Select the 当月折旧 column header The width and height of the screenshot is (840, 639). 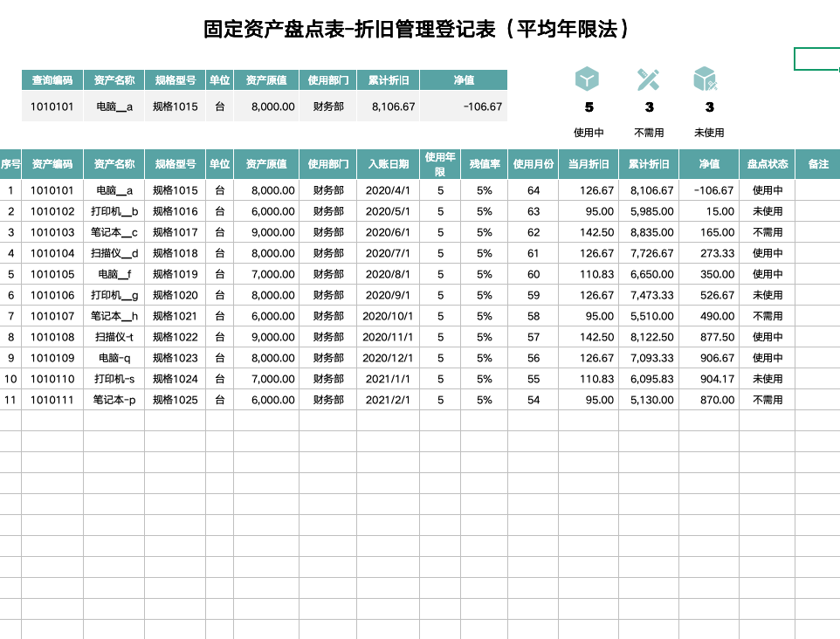pos(589,164)
